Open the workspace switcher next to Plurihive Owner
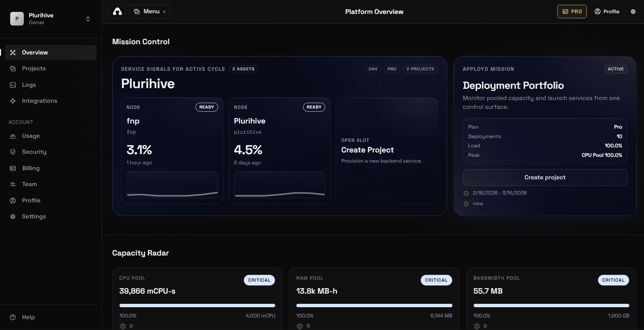Viewport: 644px width, 330px height. (88, 19)
